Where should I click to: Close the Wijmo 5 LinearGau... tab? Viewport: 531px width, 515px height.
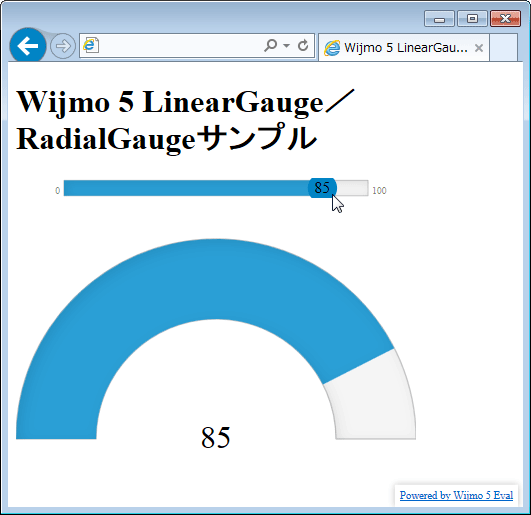479,48
